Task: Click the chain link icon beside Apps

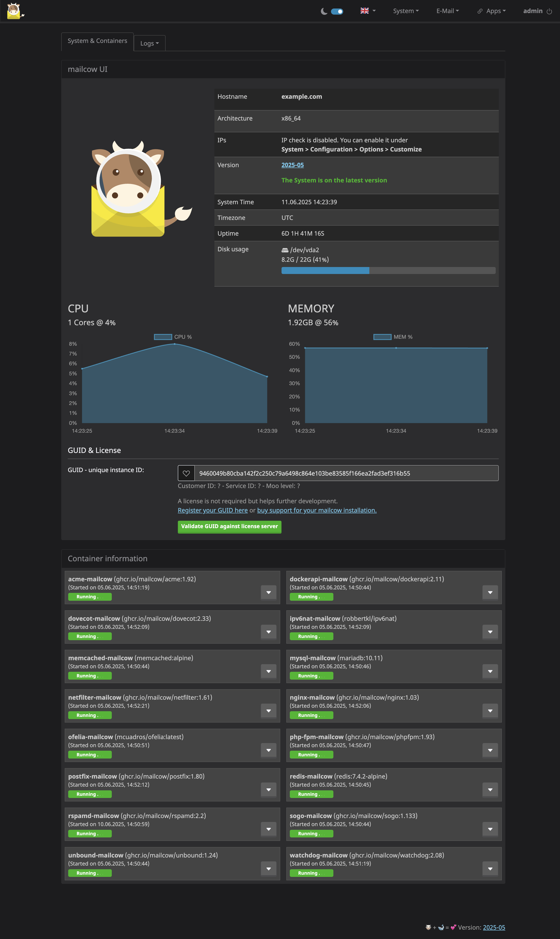Action: click(480, 11)
